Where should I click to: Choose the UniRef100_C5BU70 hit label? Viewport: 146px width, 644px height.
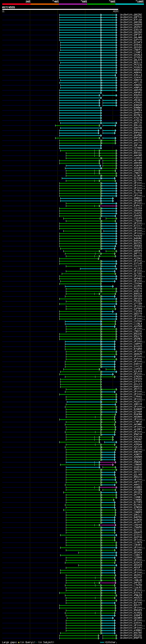pyautogui.click(x=131, y=173)
